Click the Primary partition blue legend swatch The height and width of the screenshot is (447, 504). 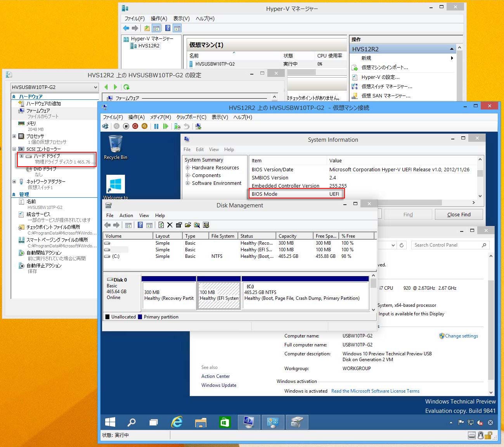click(x=140, y=317)
